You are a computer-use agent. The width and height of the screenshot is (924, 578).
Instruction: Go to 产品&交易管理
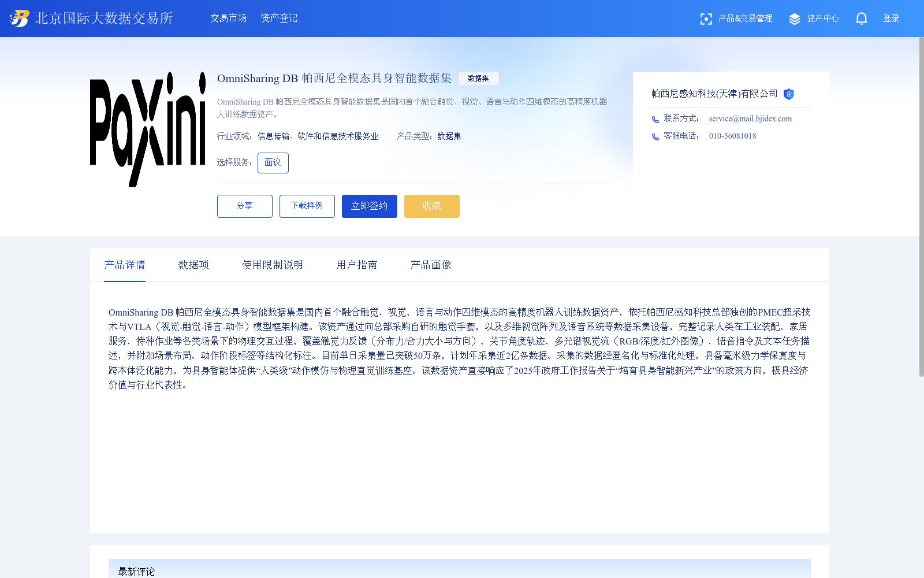(745, 18)
